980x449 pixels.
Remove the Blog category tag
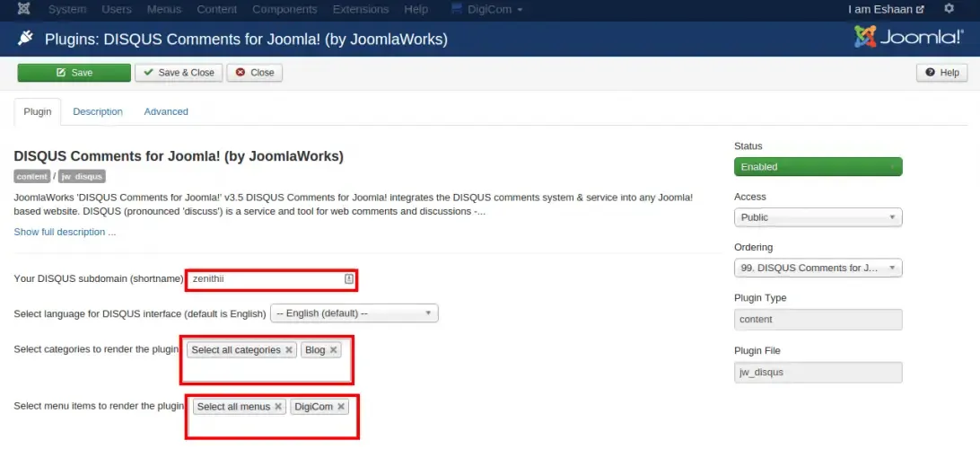[333, 350]
